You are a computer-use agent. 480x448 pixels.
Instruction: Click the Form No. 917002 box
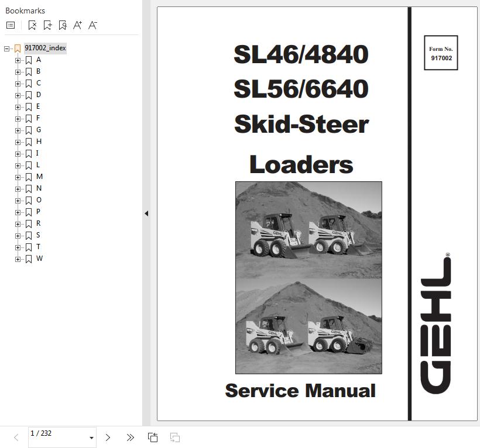point(441,53)
